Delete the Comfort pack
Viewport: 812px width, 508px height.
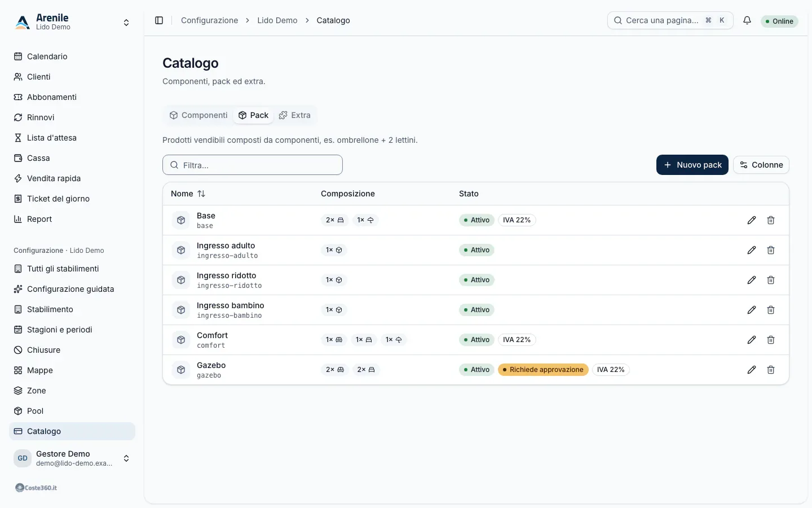(771, 340)
